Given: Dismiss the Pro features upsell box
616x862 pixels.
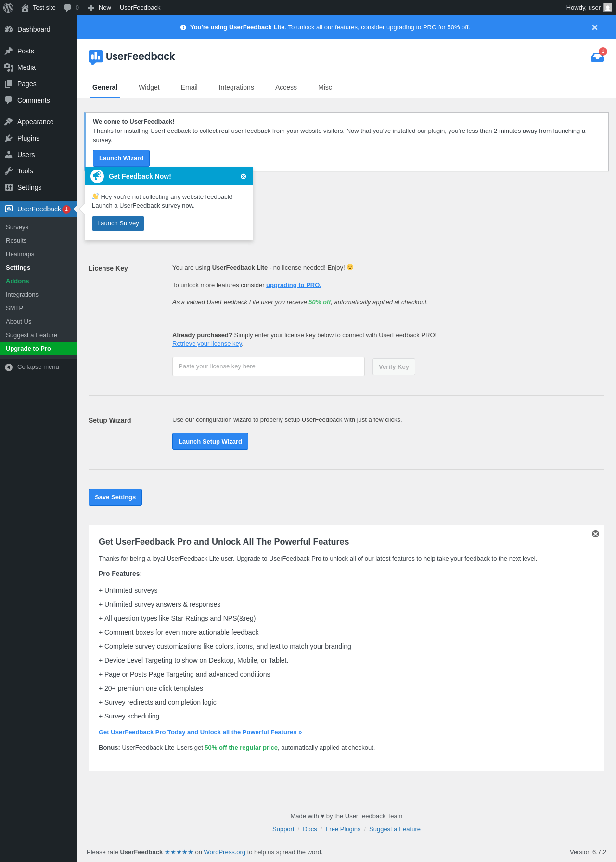Looking at the screenshot, I should point(595,534).
